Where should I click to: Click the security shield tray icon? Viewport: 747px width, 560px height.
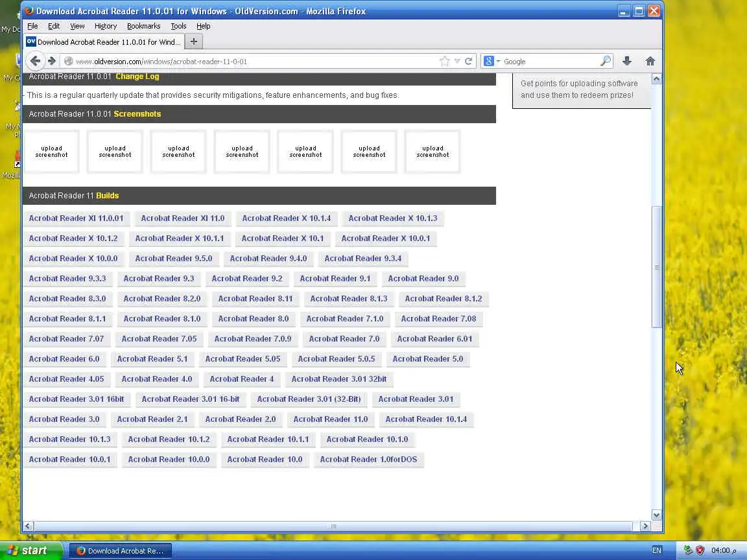coord(700,550)
